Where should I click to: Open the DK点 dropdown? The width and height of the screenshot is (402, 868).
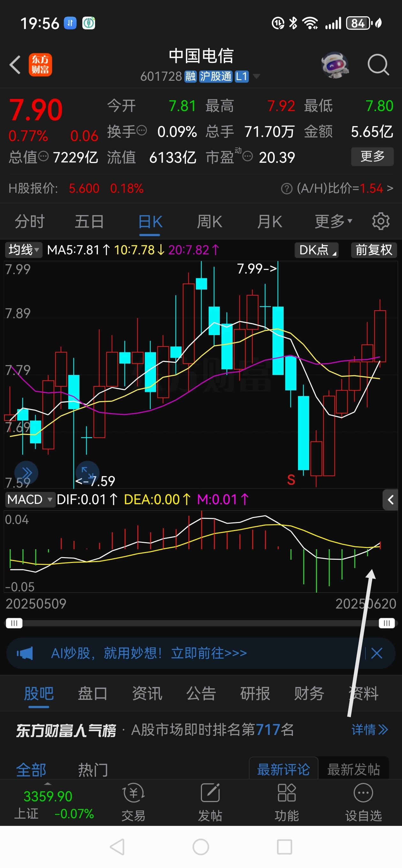tap(317, 250)
